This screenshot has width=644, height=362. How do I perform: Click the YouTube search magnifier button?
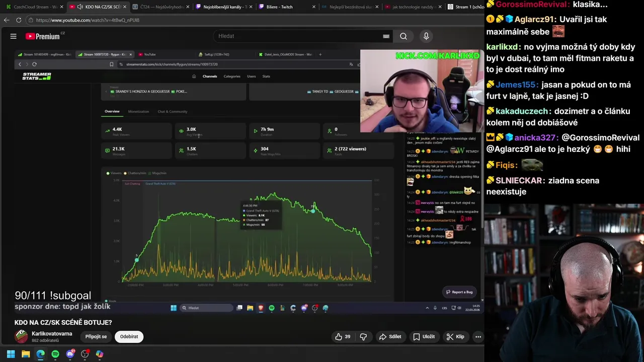click(404, 36)
